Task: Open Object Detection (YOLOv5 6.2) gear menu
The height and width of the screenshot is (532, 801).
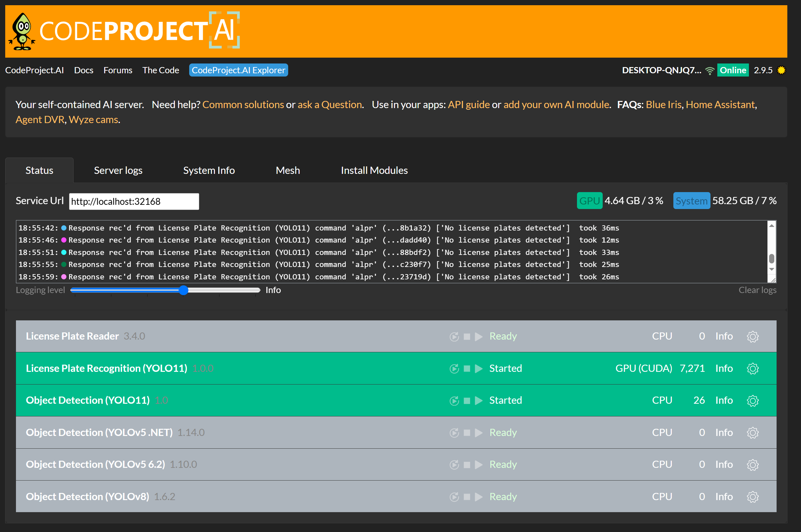Action: point(752,465)
